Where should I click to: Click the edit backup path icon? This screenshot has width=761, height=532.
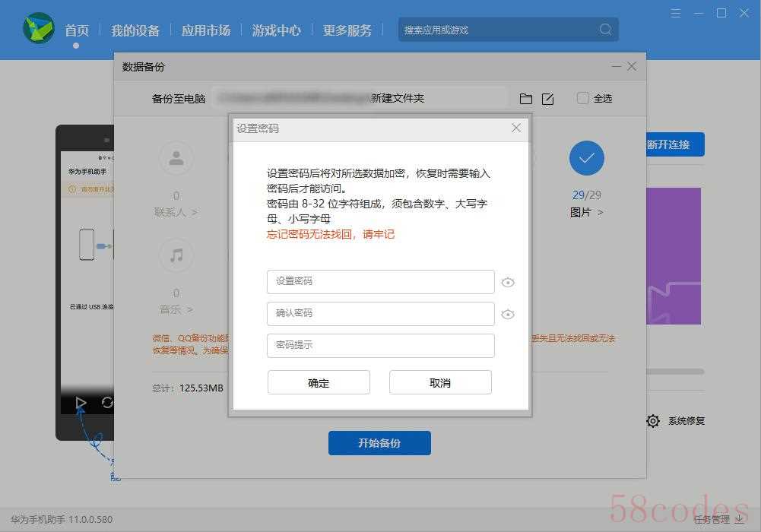(547, 99)
